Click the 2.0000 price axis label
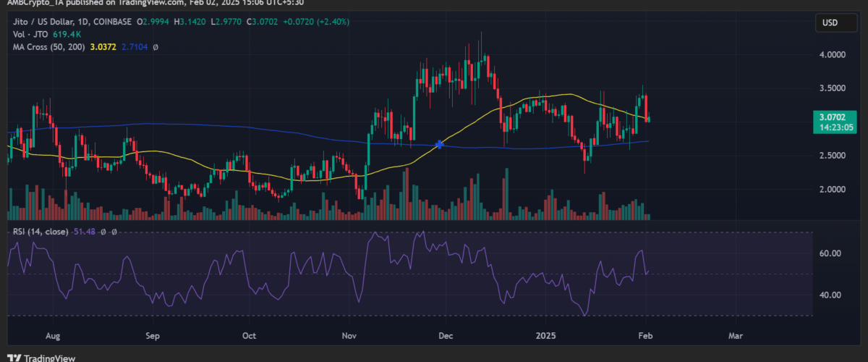 [x=833, y=189]
